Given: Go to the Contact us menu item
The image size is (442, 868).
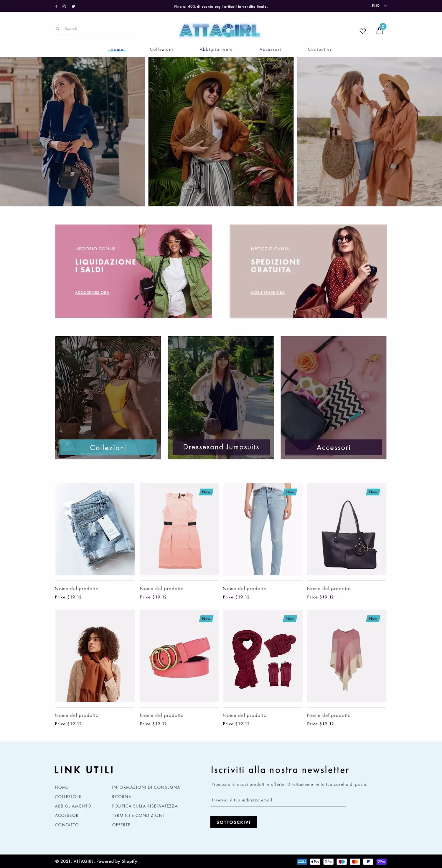Looking at the screenshot, I should (x=320, y=49).
